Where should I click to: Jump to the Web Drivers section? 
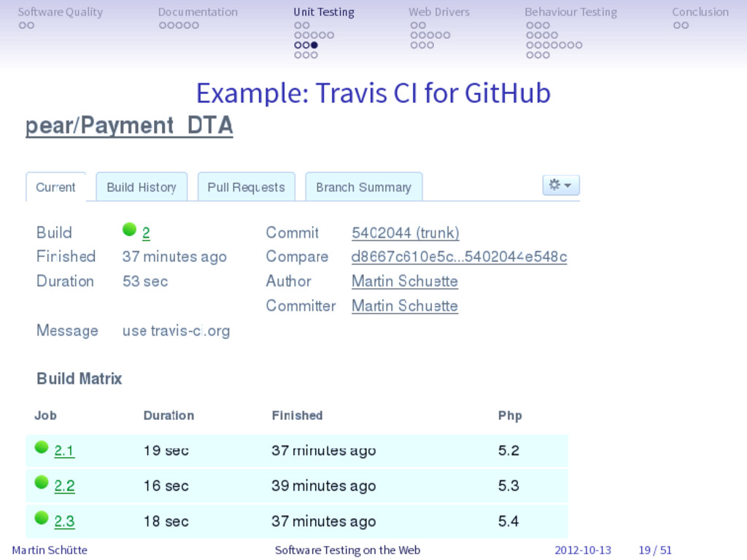pos(438,12)
